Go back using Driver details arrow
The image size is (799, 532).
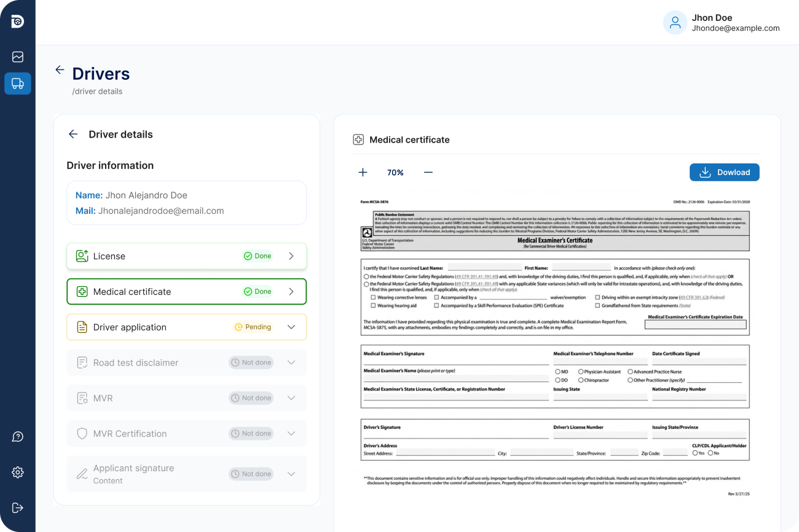(x=73, y=135)
